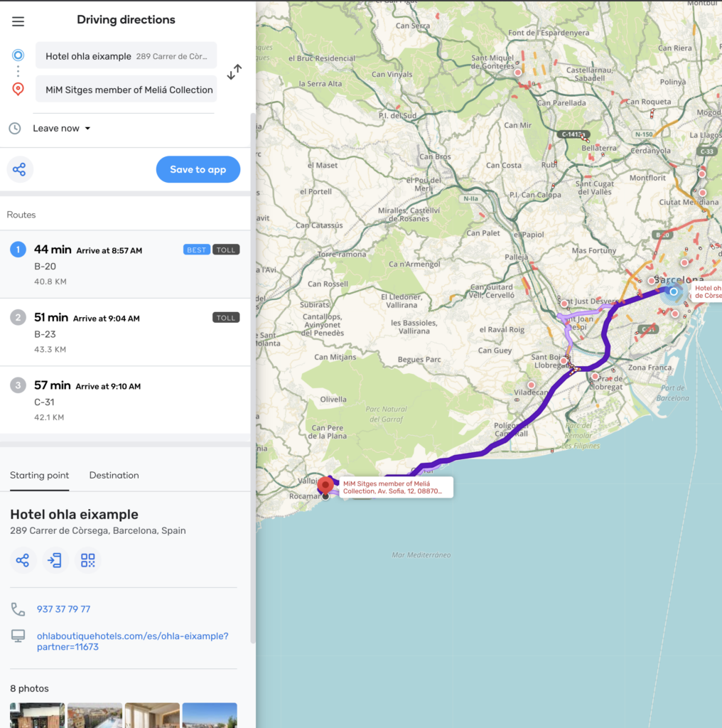
Task: Switch to the Destination tab
Action: (x=114, y=476)
